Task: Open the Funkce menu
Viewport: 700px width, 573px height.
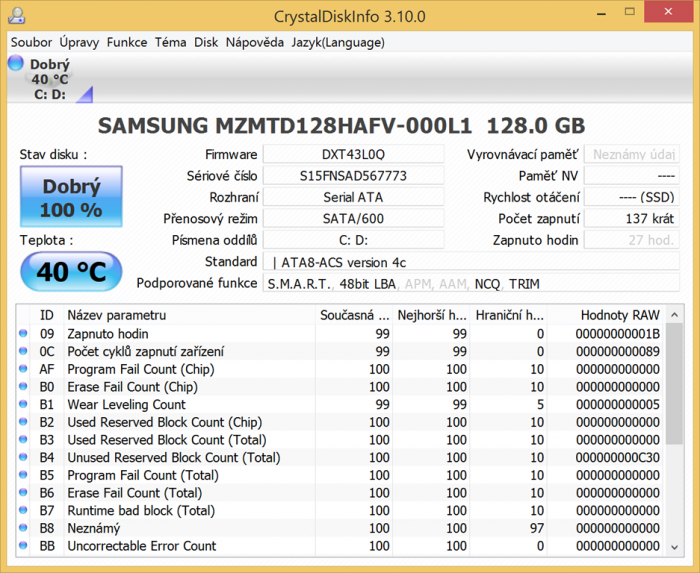Action: tap(127, 42)
